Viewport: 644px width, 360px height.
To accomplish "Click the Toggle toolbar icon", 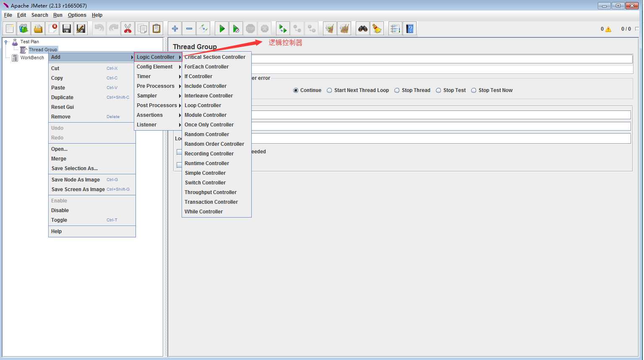I will click(x=203, y=29).
